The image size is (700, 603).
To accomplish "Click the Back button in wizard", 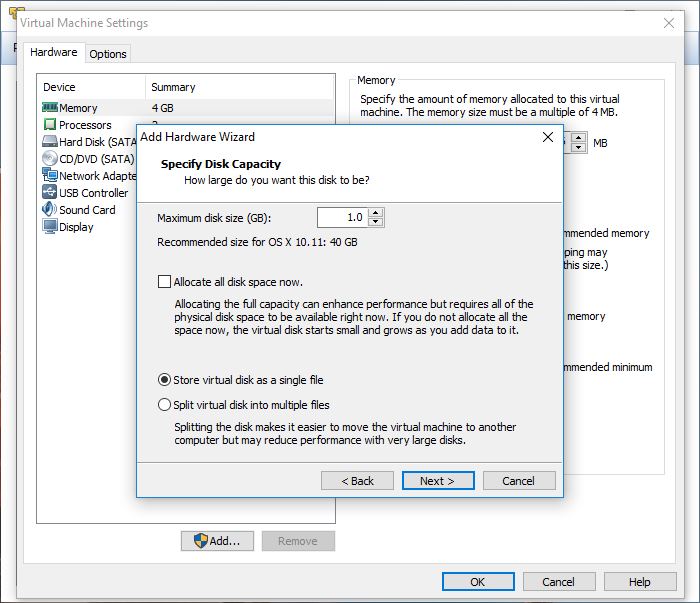I will pos(357,481).
